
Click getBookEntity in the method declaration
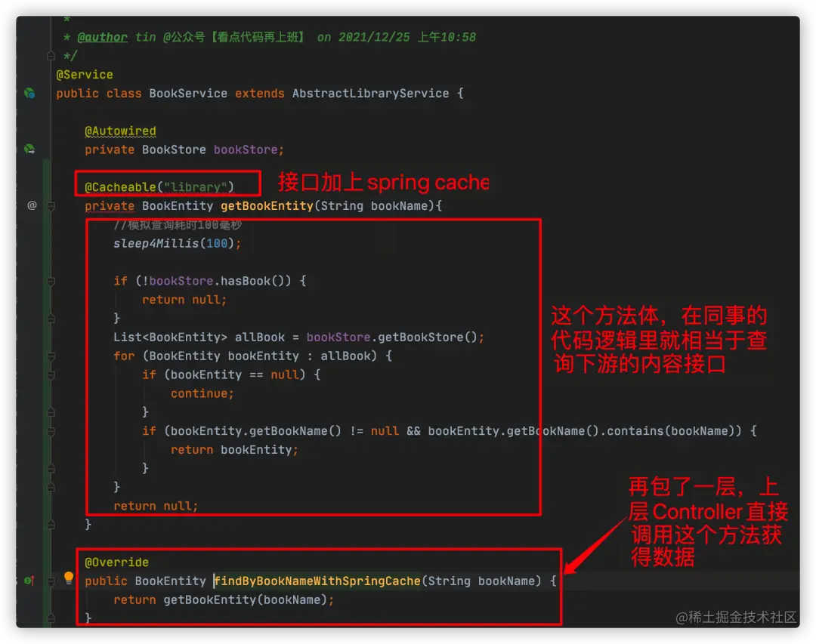tap(267, 206)
